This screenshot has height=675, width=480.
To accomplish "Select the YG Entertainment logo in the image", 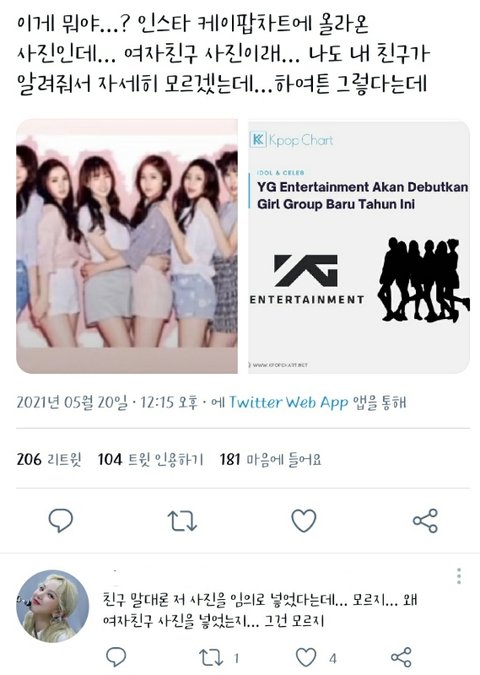I will tap(307, 279).
